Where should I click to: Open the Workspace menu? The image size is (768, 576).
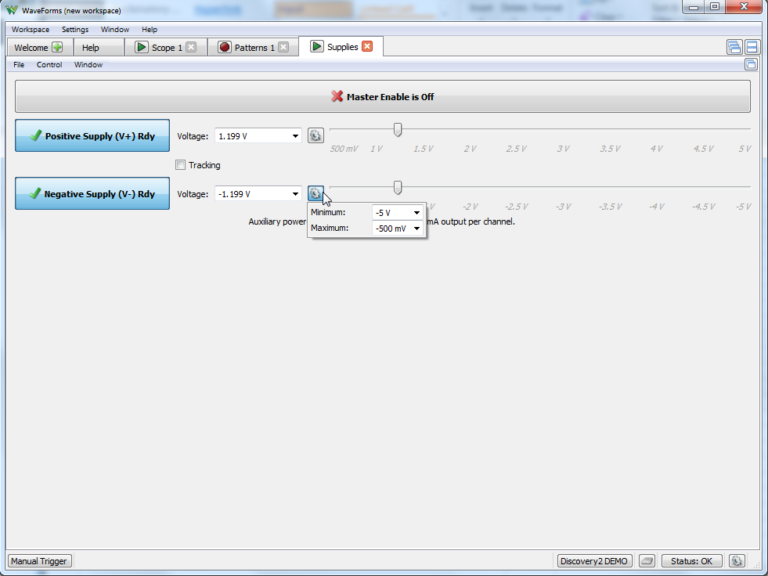[30, 29]
